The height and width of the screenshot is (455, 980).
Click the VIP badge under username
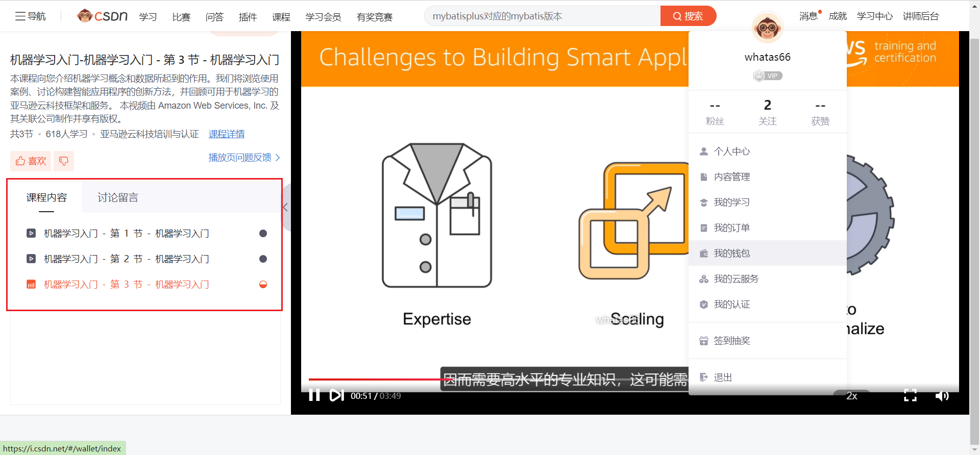point(768,76)
